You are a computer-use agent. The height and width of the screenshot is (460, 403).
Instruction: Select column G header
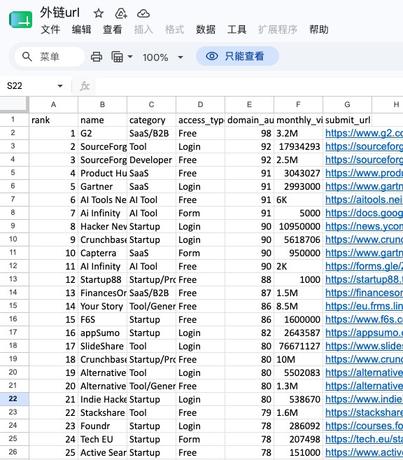click(347, 105)
